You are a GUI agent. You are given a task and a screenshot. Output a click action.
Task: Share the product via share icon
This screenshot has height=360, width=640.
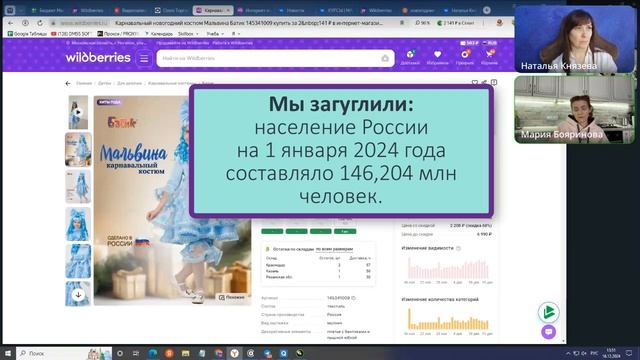click(484, 82)
